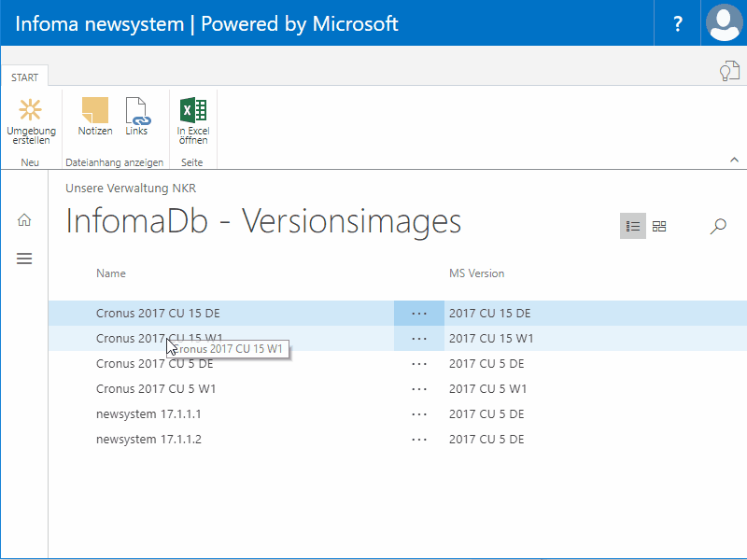Switch to tile view layout

659,226
